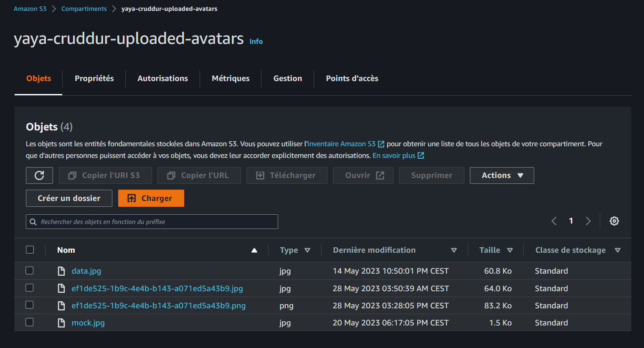
Task: Sort by Nom column arrow
Action: coord(254,250)
